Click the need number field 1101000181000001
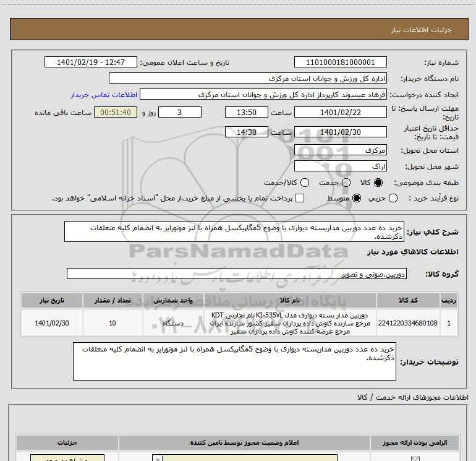Viewport: 476px width, 461px height. click(340, 62)
